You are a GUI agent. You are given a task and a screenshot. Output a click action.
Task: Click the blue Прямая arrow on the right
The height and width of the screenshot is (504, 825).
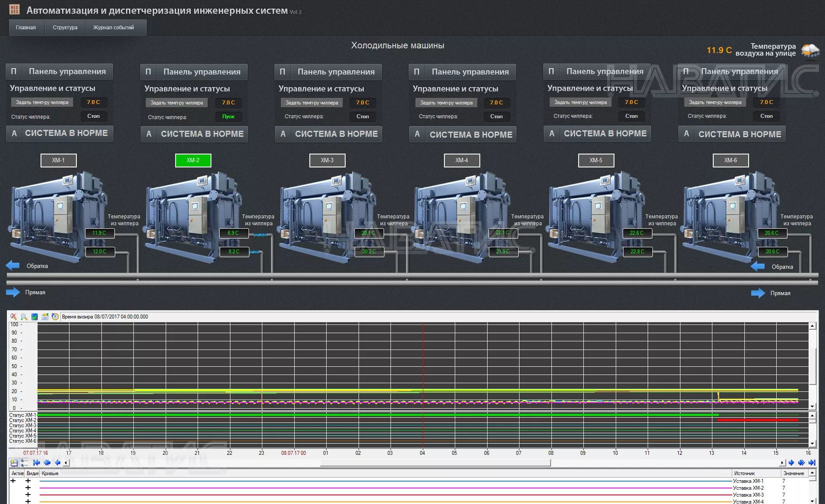[x=758, y=293]
